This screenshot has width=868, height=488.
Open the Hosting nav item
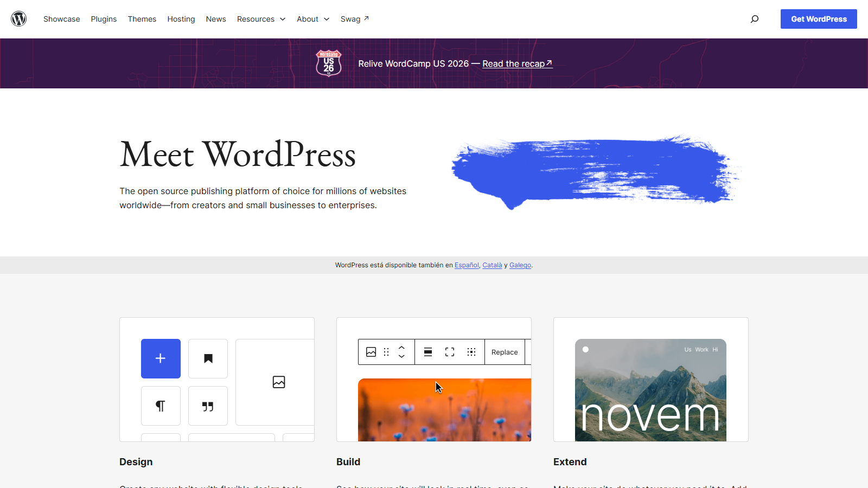pos(181,19)
